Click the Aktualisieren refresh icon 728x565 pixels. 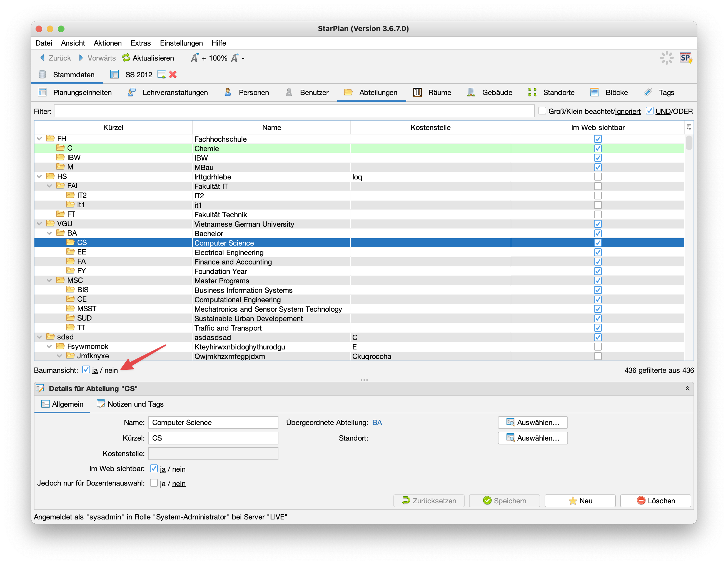[x=126, y=58]
